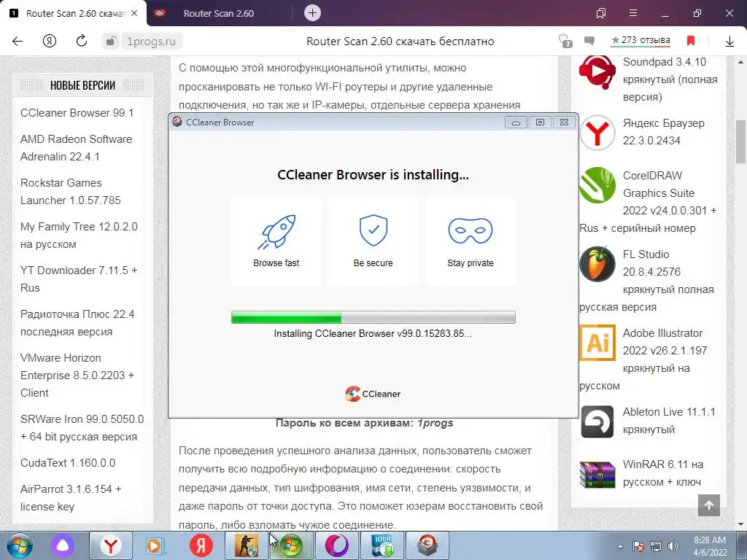Click the CorelDRAW green balloon icon
Viewport: 747px width, 560px height.
(x=597, y=184)
